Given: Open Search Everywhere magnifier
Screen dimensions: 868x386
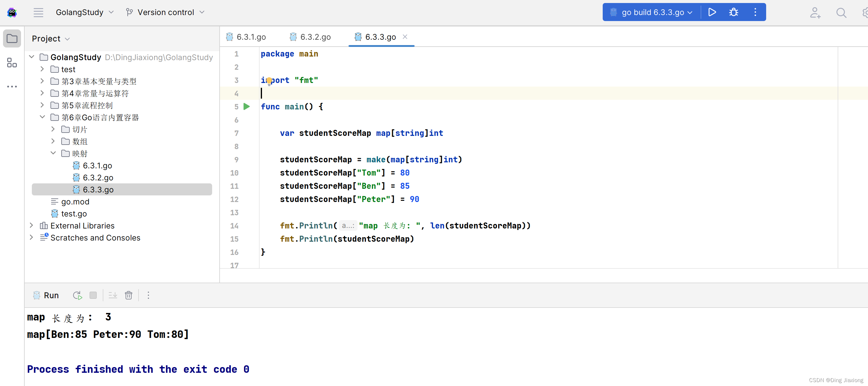Looking at the screenshot, I should (x=841, y=13).
